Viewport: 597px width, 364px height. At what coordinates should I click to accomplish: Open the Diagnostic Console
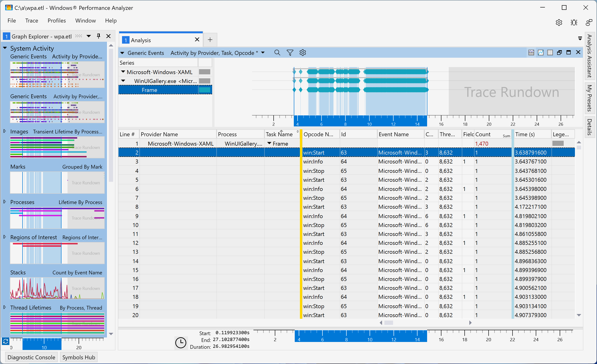(x=31, y=357)
